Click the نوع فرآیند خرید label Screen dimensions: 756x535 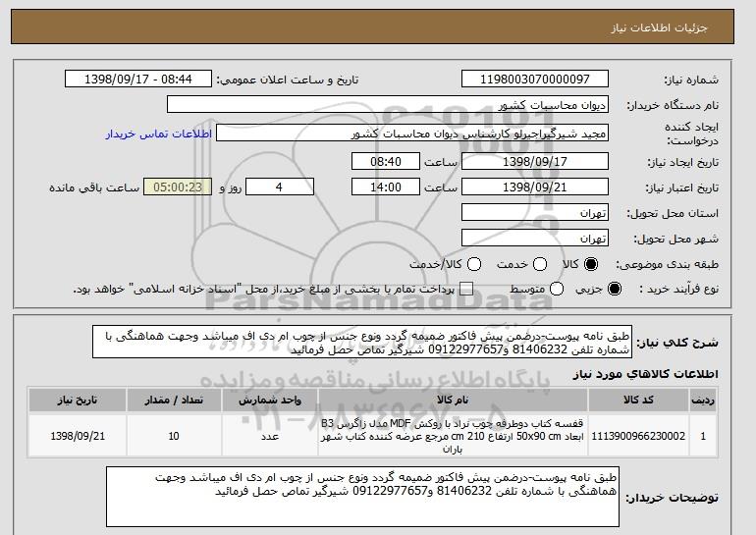click(x=678, y=290)
